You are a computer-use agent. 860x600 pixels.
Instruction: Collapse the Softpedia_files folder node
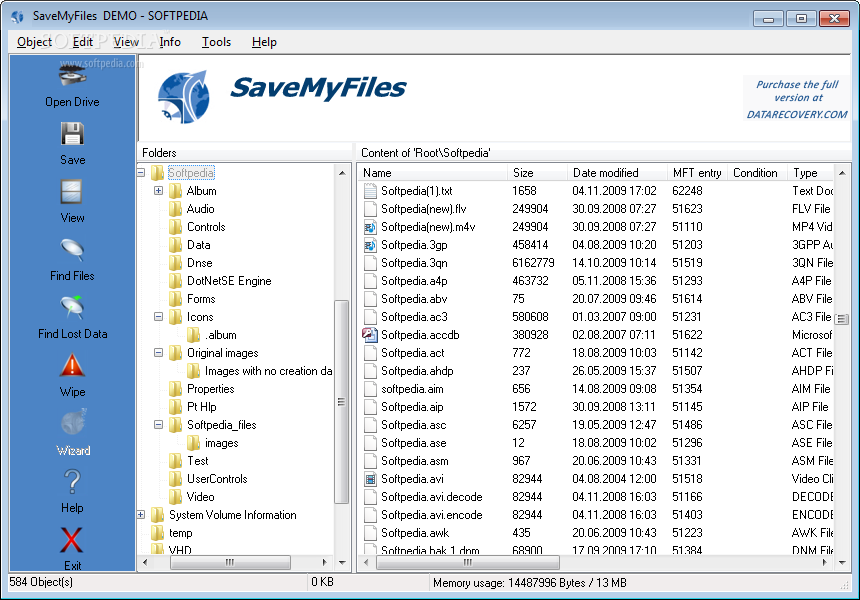[x=159, y=424]
